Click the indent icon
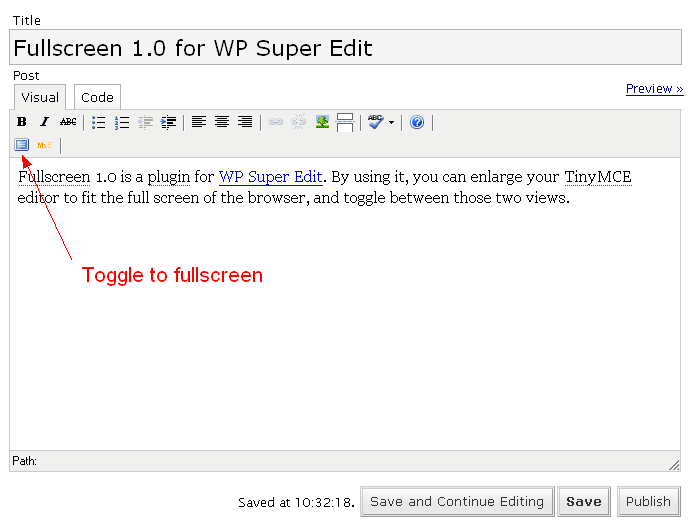The image size is (692, 525). [169, 122]
